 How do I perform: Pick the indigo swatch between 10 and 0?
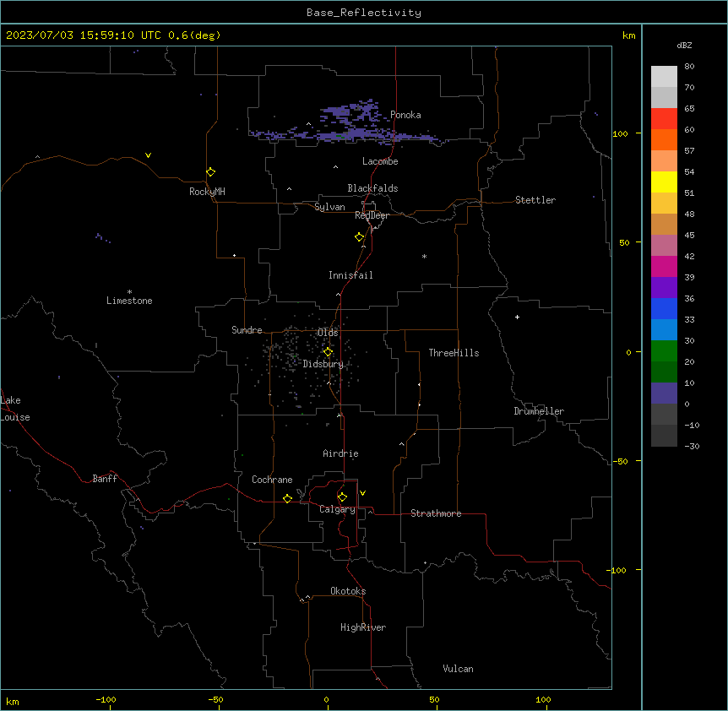[664, 393]
